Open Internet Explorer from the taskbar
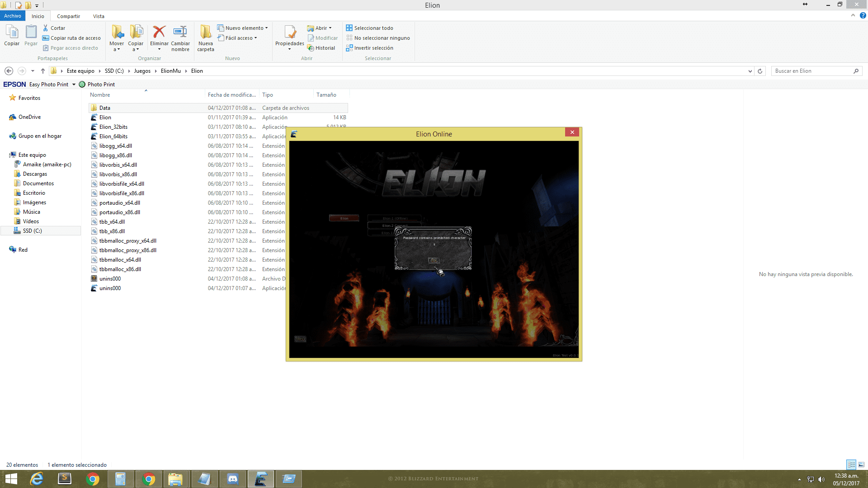 (37, 479)
